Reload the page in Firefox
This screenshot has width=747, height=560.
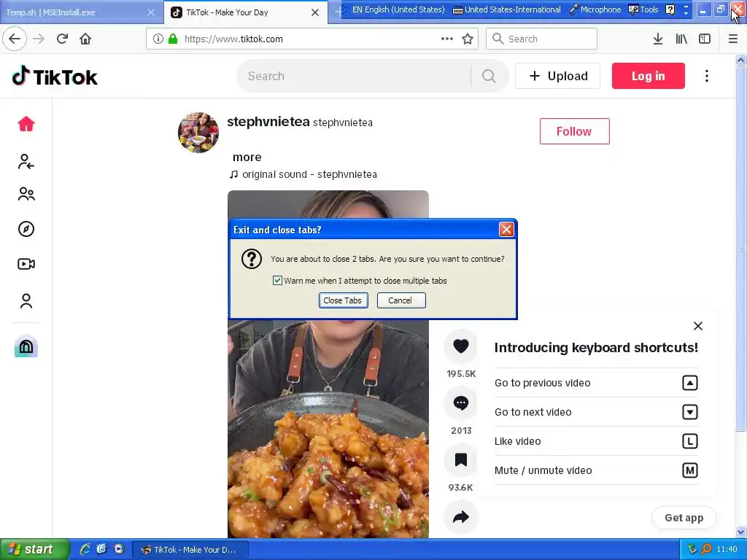[62, 39]
